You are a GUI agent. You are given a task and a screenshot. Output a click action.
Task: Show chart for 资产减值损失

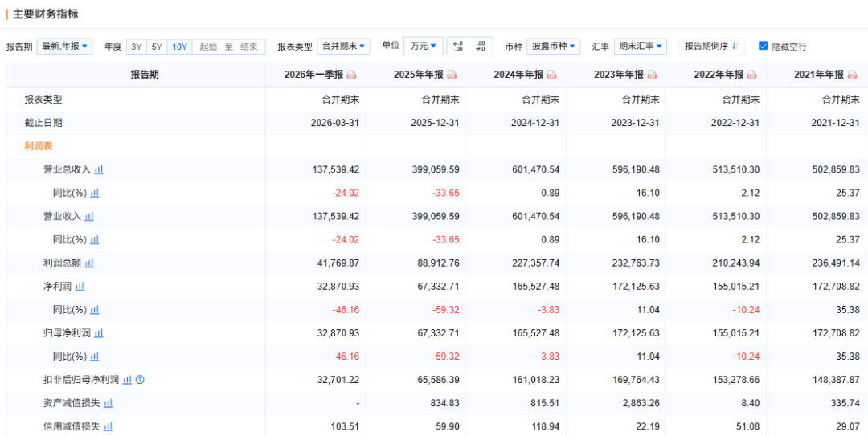pyautogui.click(x=108, y=403)
